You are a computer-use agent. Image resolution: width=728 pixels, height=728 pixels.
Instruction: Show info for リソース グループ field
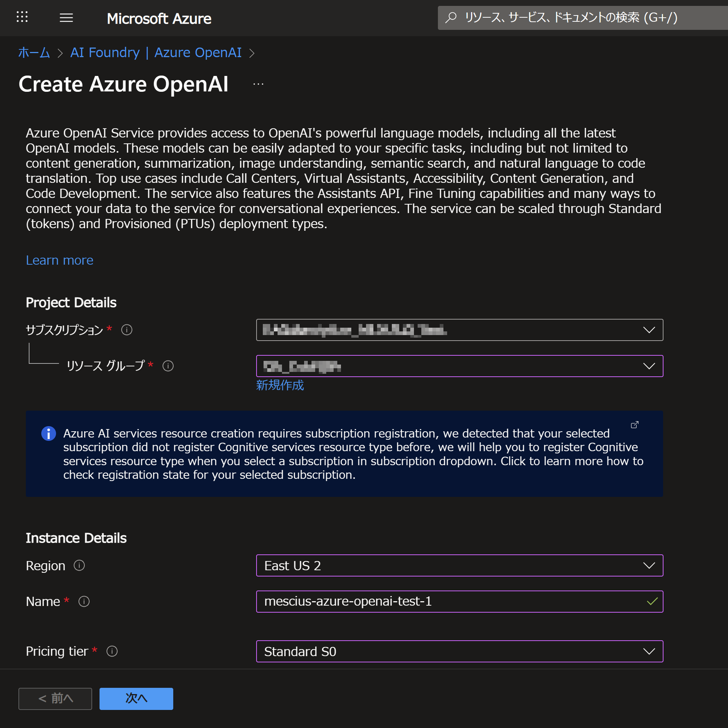click(168, 366)
